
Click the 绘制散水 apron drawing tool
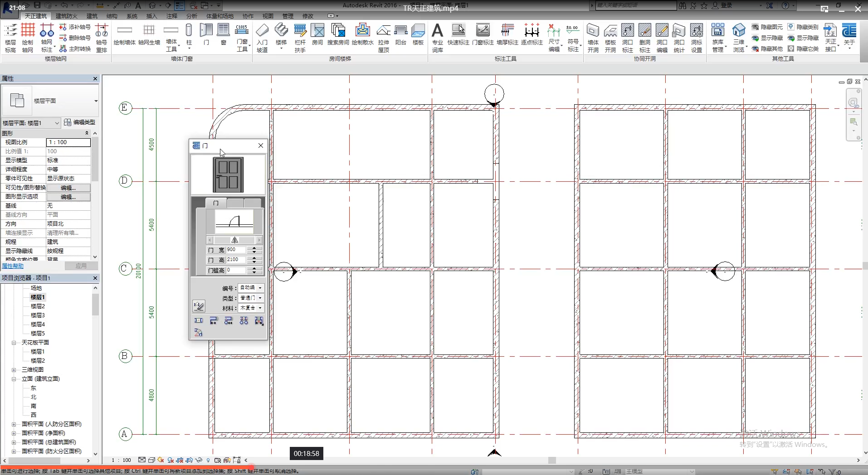coord(362,35)
